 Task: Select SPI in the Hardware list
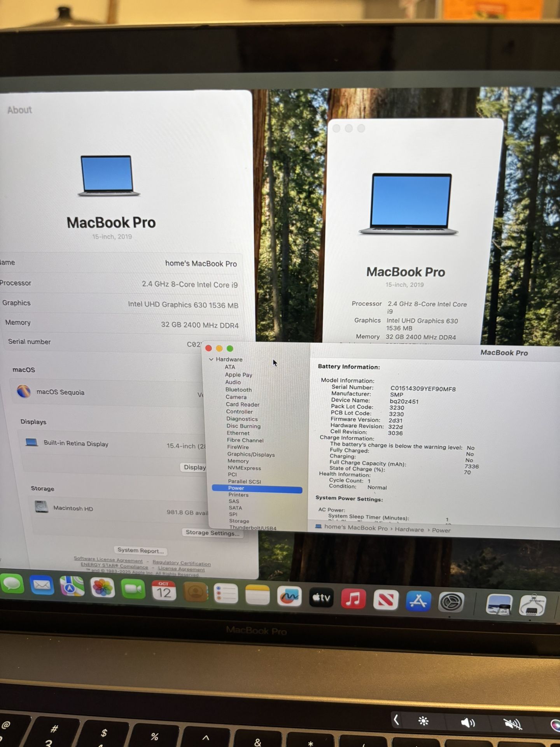[x=233, y=514]
